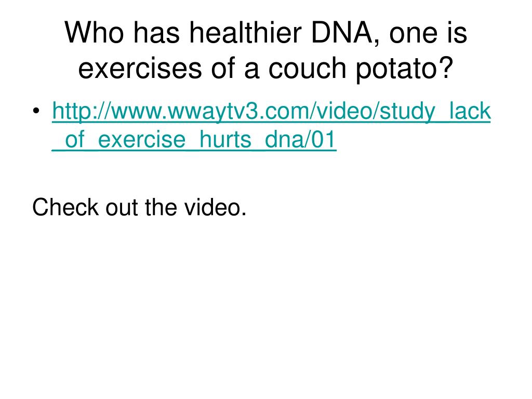The height and width of the screenshot is (399, 532).
Task: Click the word 'Check' in body text
Action: pyautogui.click(x=65, y=207)
